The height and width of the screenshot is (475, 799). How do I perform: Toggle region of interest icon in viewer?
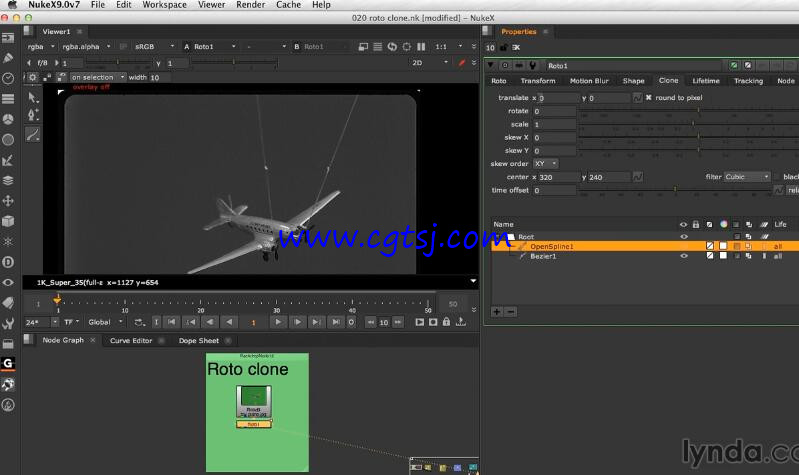tap(407, 46)
